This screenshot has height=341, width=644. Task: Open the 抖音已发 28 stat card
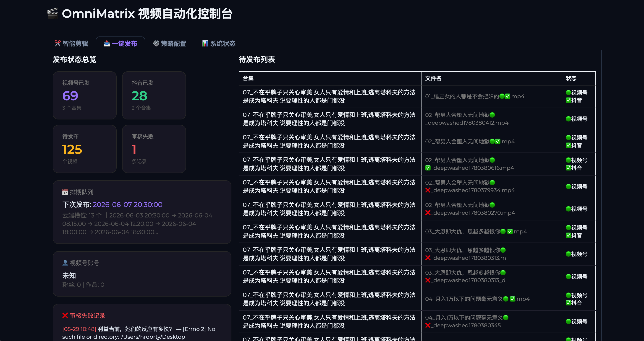[x=154, y=95]
